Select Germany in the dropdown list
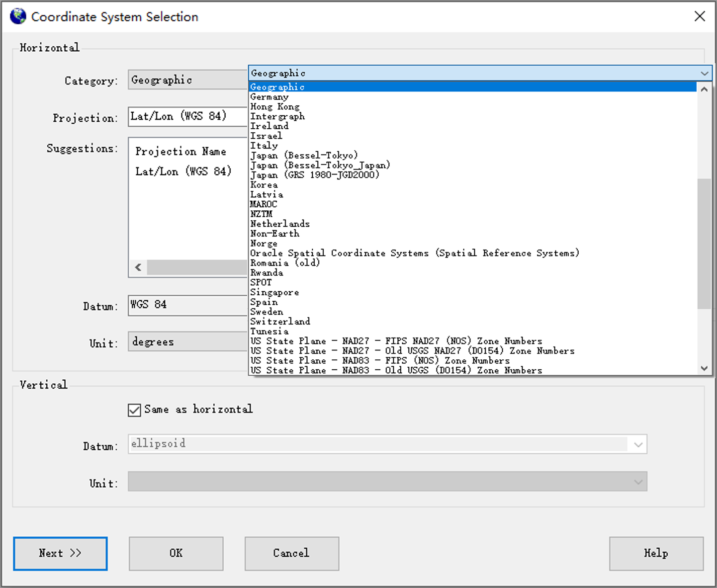717x588 pixels. (x=472, y=97)
